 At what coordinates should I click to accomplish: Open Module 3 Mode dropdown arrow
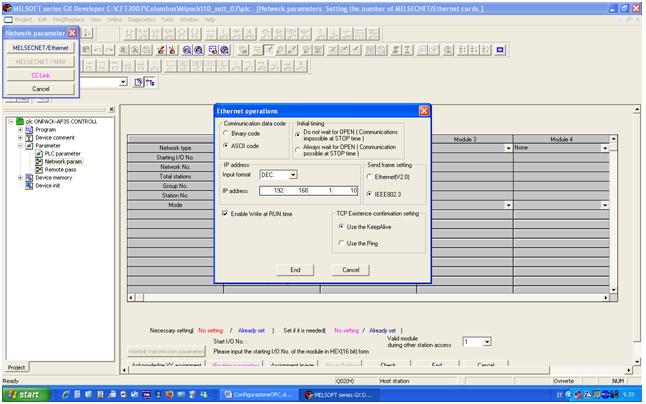[x=508, y=205]
